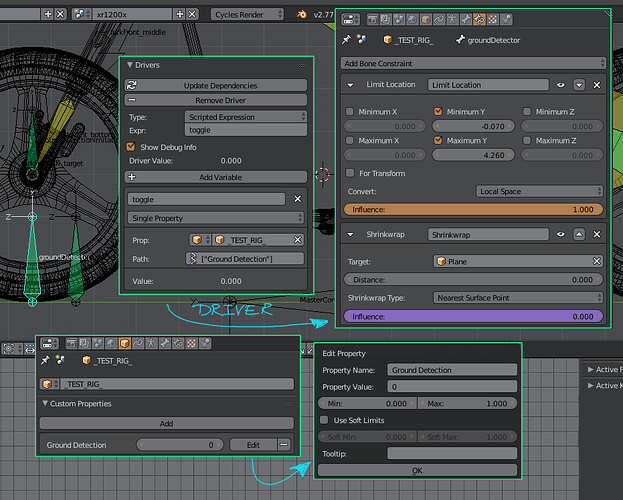623x500 pixels.
Task: Enable Minimum X checkbox
Action: [x=350, y=112]
